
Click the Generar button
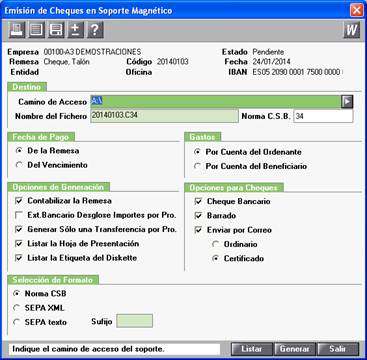click(x=295, y=349)
